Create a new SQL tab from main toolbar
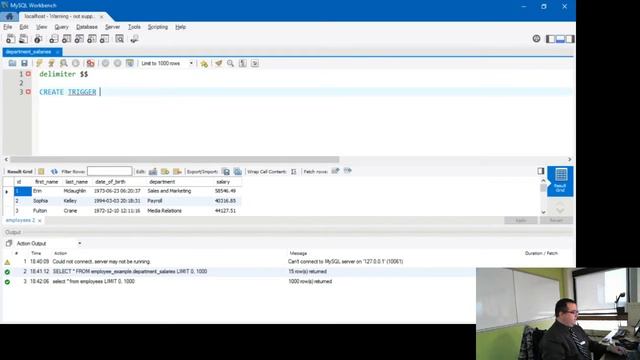This screenshot has width=640, height=360. click(x=11, y=39)
